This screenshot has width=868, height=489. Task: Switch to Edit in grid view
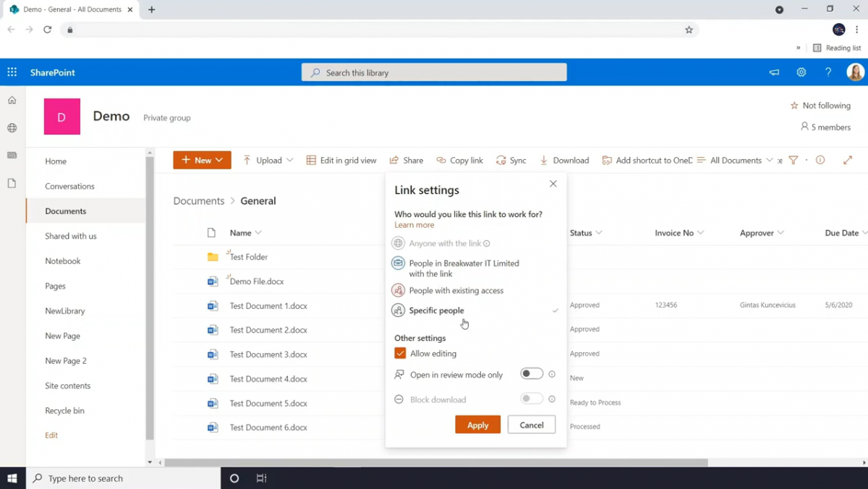[341, 160]
